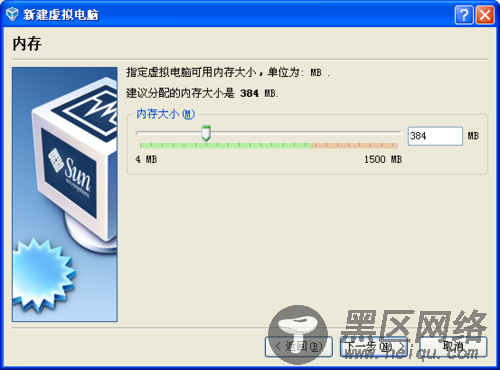The height and width of the screenshot is (370, 500).
Task: Click the recommended 384 MB text line
Action: [202, 93]
